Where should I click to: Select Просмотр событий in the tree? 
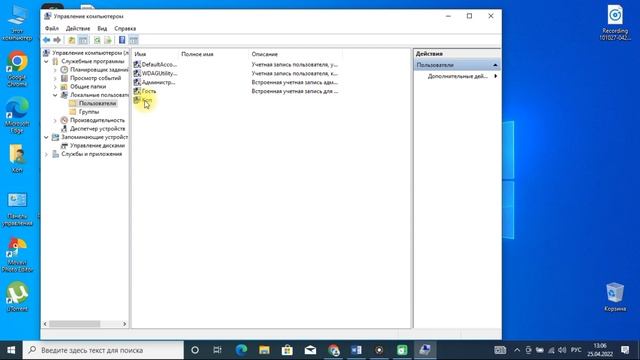96,78
